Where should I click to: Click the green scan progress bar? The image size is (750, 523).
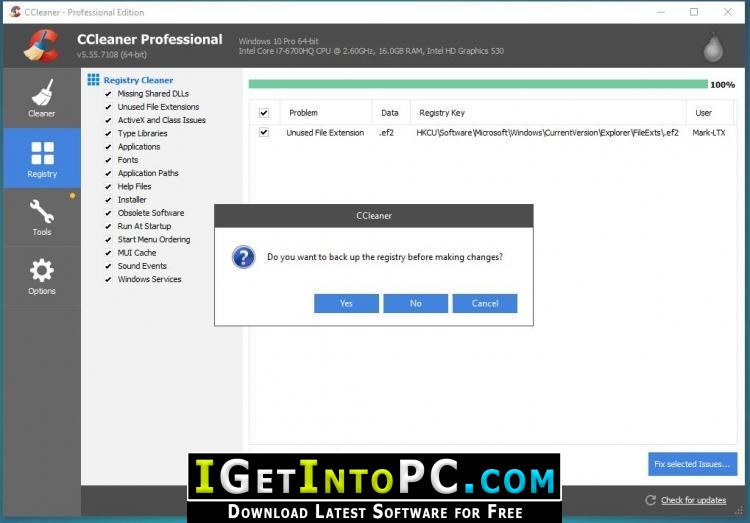point(477,85)
